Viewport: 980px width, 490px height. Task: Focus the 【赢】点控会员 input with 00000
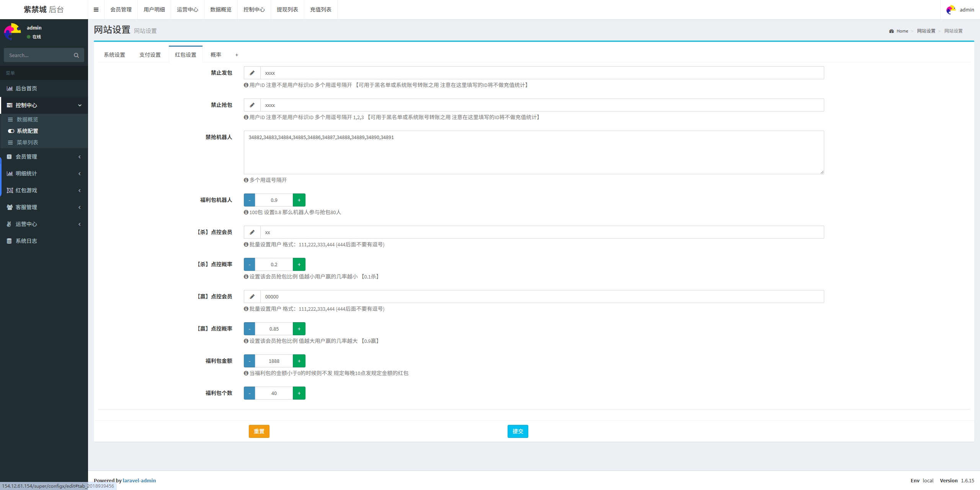point(542,297)
